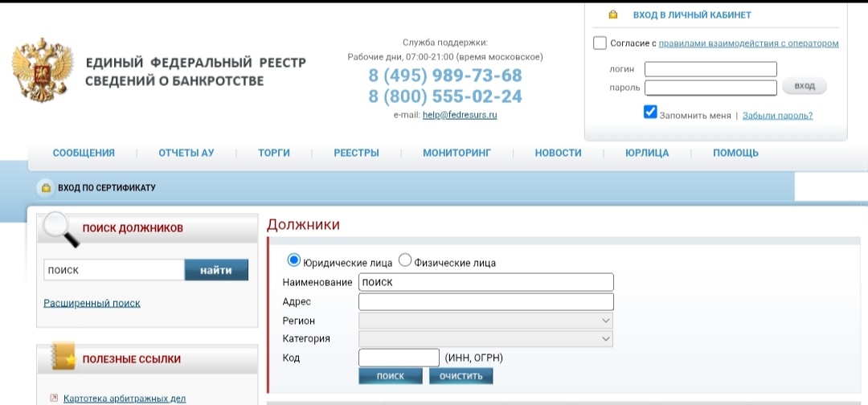Click the Должники page heading
Viewport: 868px width, 405px height.
pos(303,224)
